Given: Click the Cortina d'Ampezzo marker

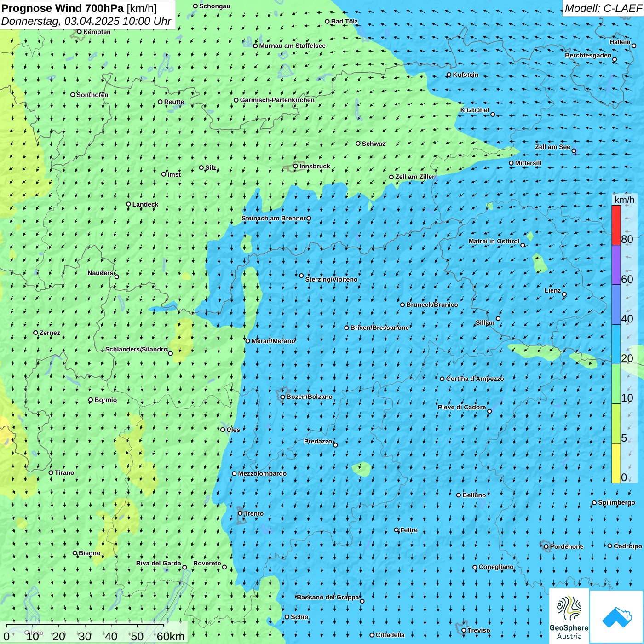Looking at the screenshot, I should [442, 379].
